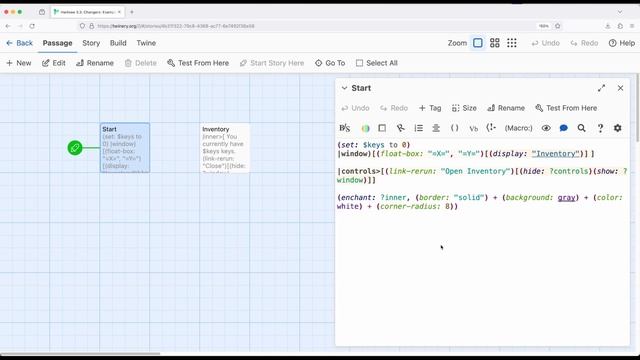The width and height of the screenshot is (640, 360).
Task: Click the horizontal scrollbar of story map
Action: pyautogui.click(x=80, y=353)
